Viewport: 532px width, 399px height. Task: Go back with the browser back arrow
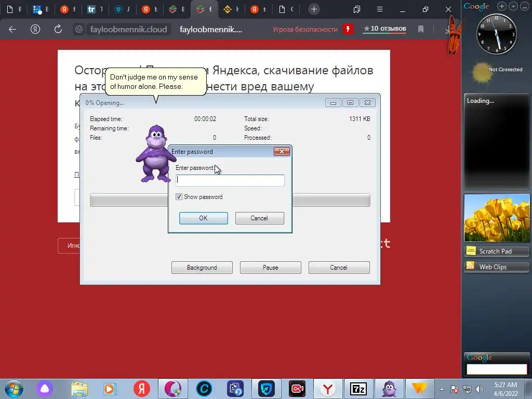[12, 29]
